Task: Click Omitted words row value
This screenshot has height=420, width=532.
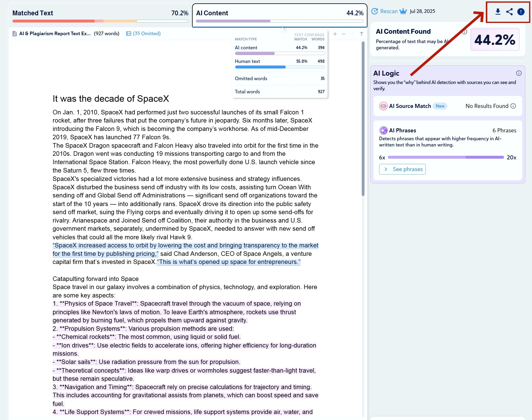Action: click(322, 78)
